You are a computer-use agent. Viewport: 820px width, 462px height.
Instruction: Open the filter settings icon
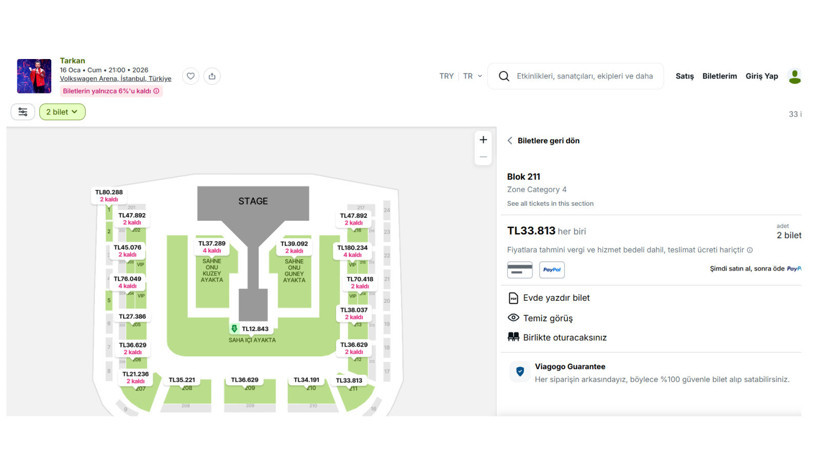click(x=23, y=112)
